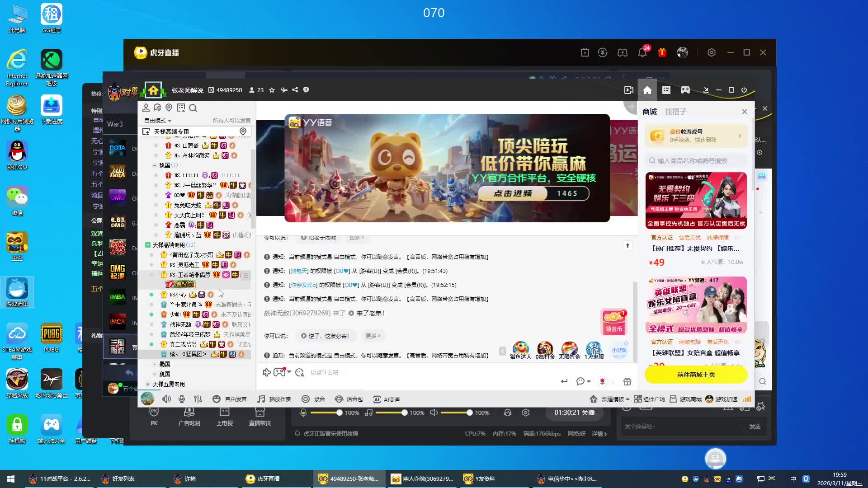868x488 pixels.
Task: Toggle AI变声 voice changer
Action: click(387, 399)
